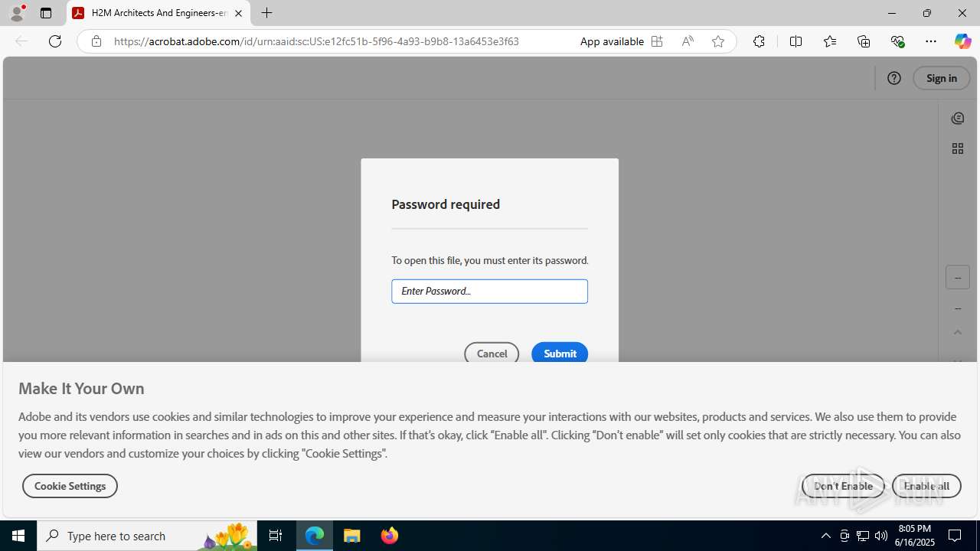The image size is (980, 551).
Task: Toggle Split screen view icon
Action: pyautogui.click(x=795, y=41)
